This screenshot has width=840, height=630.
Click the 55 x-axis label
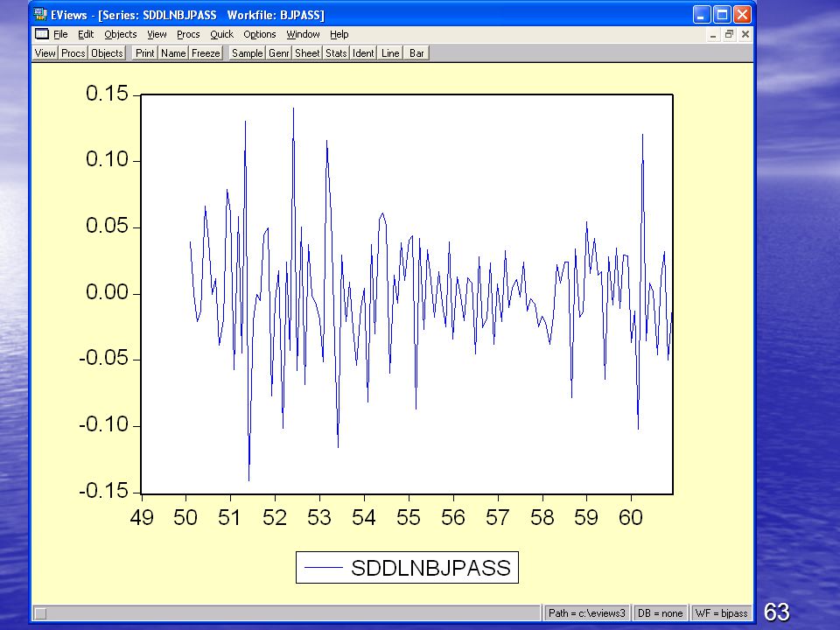pyautogui.click(x=409, y=517)
